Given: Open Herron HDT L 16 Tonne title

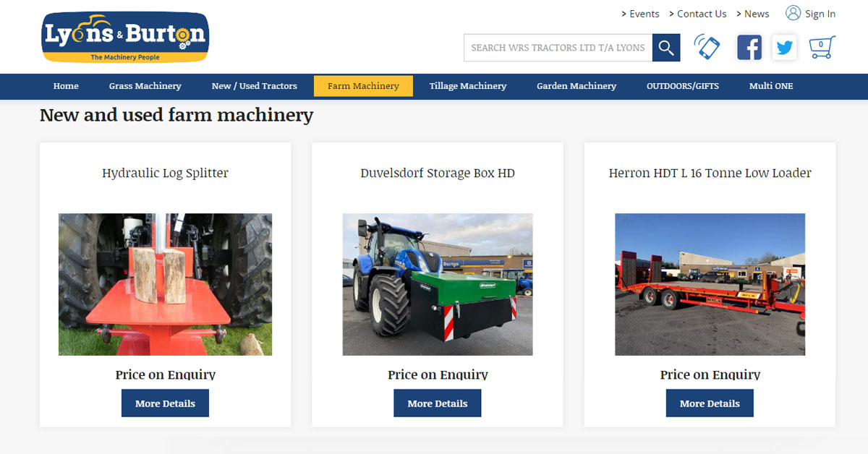Looking at the screenshot, I should point(710,174).
